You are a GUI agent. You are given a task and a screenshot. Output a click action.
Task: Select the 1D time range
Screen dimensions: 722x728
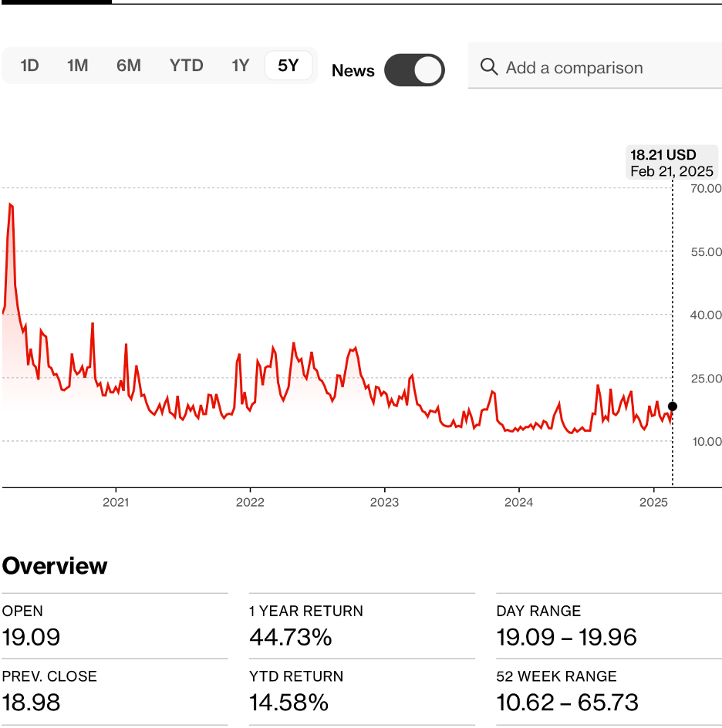click(x=29, y=66)
